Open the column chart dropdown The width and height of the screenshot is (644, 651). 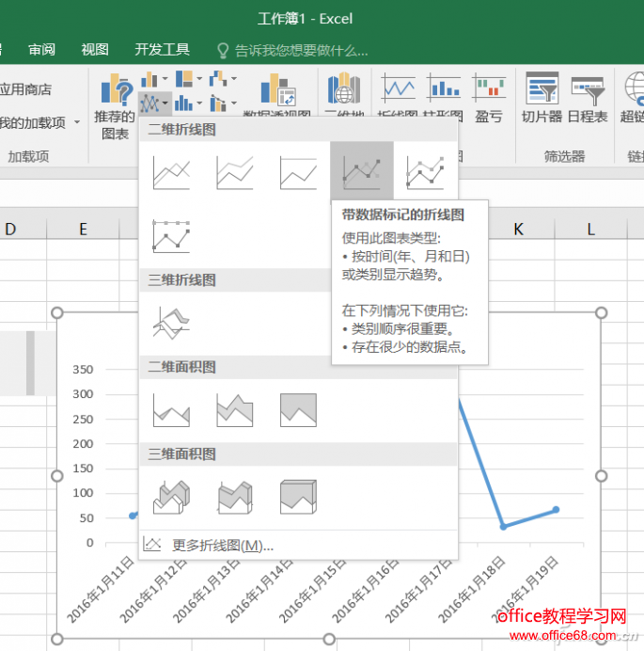154,79
